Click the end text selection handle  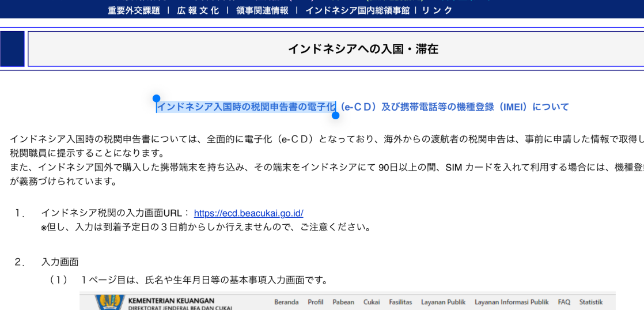click(x=336, y=115)
